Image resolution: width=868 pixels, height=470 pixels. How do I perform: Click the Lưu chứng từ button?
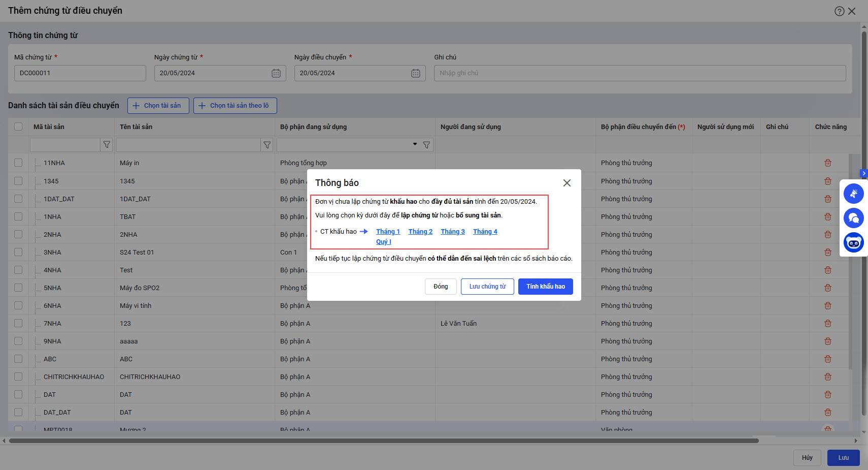pyautogui.click(x=487, y=287)
